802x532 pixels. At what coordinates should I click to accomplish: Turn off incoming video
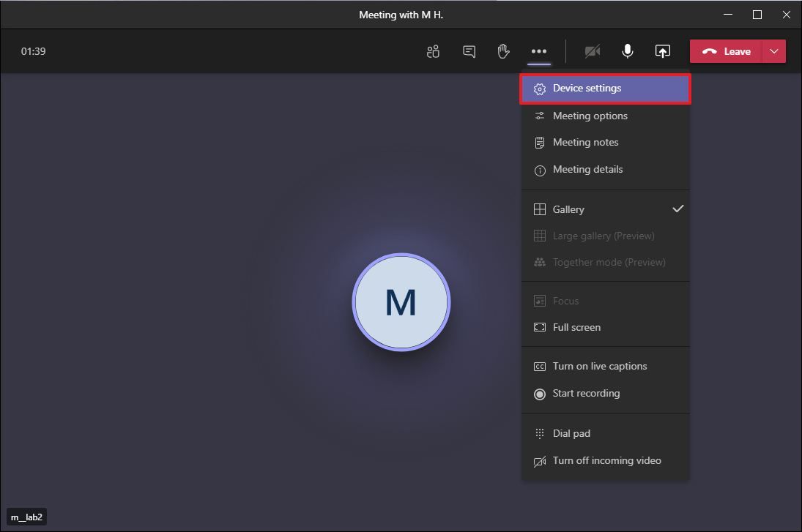pyautogui.click(x=607, y=460)
